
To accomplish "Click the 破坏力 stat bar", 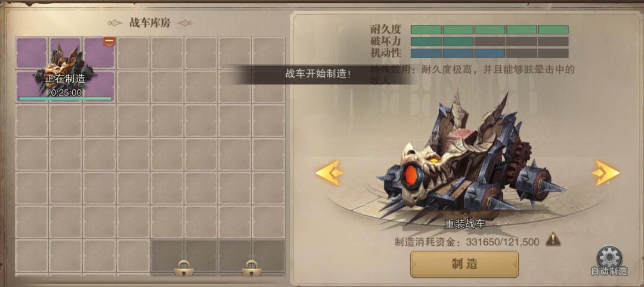I will click(490, 42).
